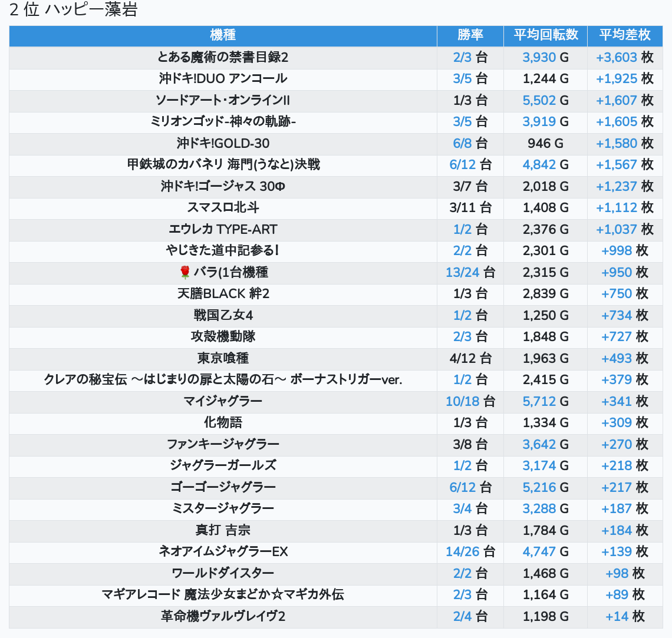
Task: Click the 機種 column header
Action: [x=223, y=35]
